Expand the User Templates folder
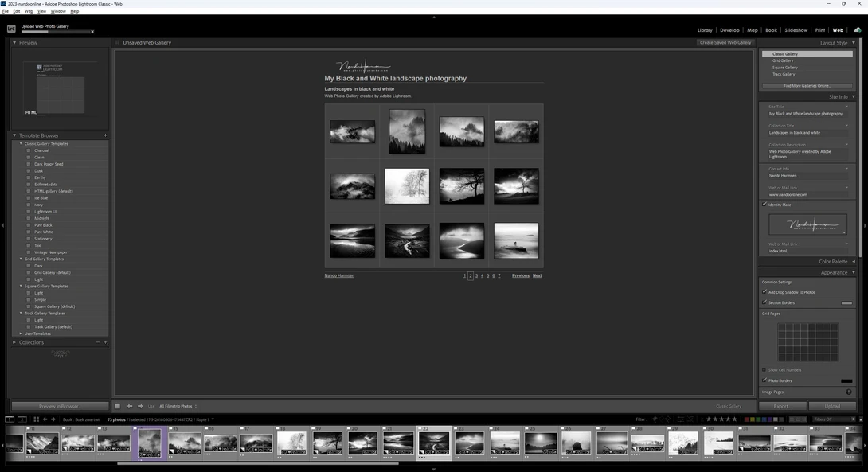Screen dimensions: 868x472 (x=21, y=334)
